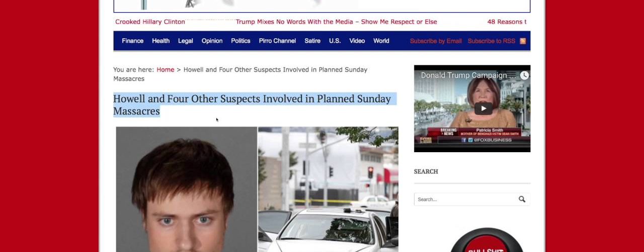Go to the Legal section
Viewport: 644px width, 252px height.
pos(185,41)
